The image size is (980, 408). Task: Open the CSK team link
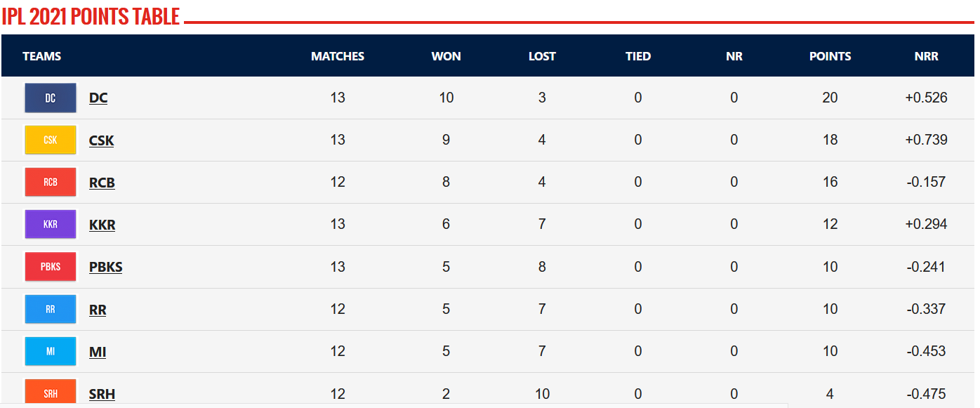pos(102,140)
